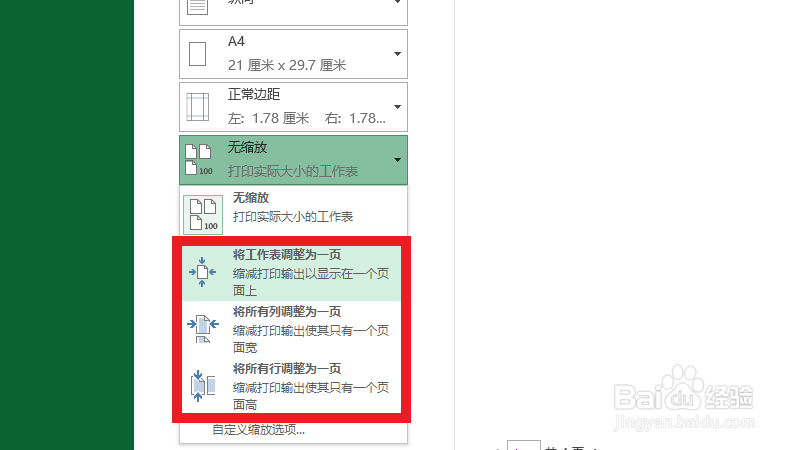Click the fit all columns icon
Screen dimensions: 800x450
point(203,329)
